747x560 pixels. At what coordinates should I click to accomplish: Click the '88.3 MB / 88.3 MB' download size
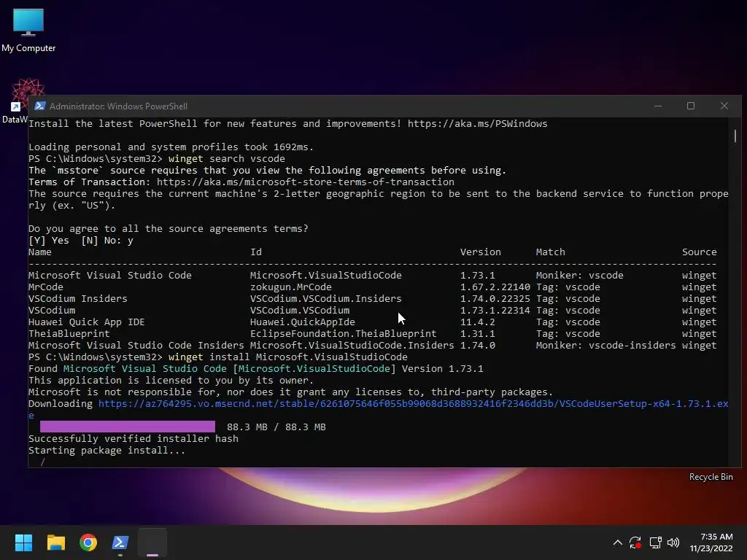tap(276, 427)
